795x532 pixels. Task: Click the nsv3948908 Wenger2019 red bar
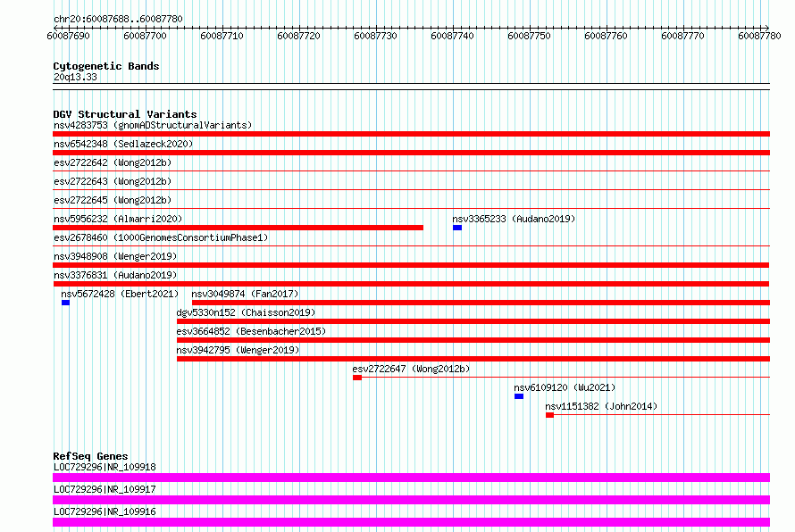tap(411, 265)
